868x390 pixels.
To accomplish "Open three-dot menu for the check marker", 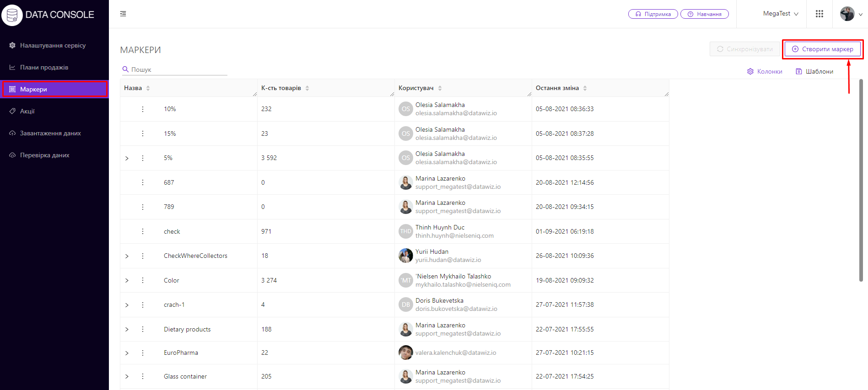I will (x=143, y=231).
